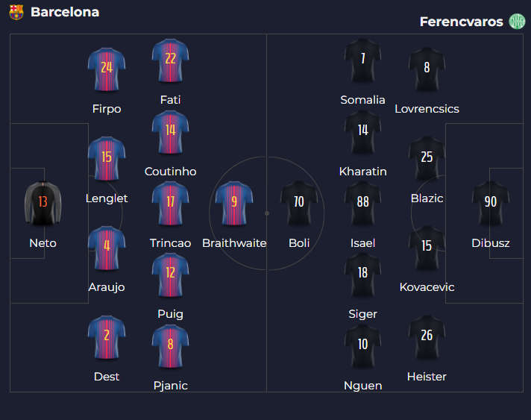Click Dest's number 2 shirt
The image size is (531, 420).
[107, 337]
